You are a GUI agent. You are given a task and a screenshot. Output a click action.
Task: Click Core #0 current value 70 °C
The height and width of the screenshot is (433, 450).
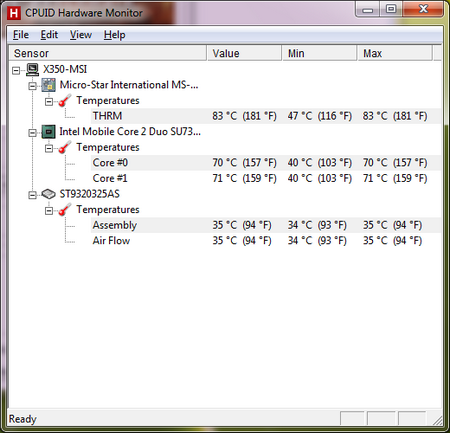pos(244,163)
